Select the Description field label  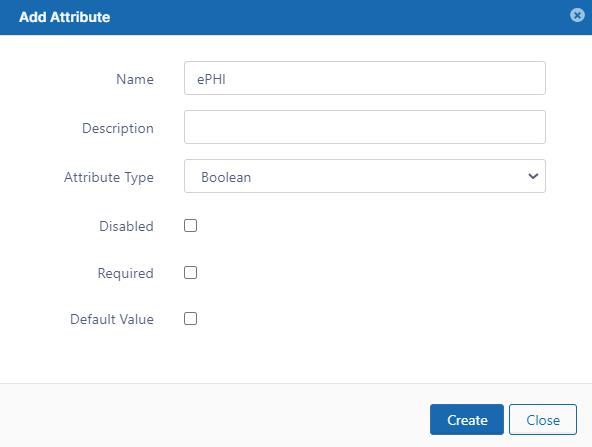click(x=118, y=129)
